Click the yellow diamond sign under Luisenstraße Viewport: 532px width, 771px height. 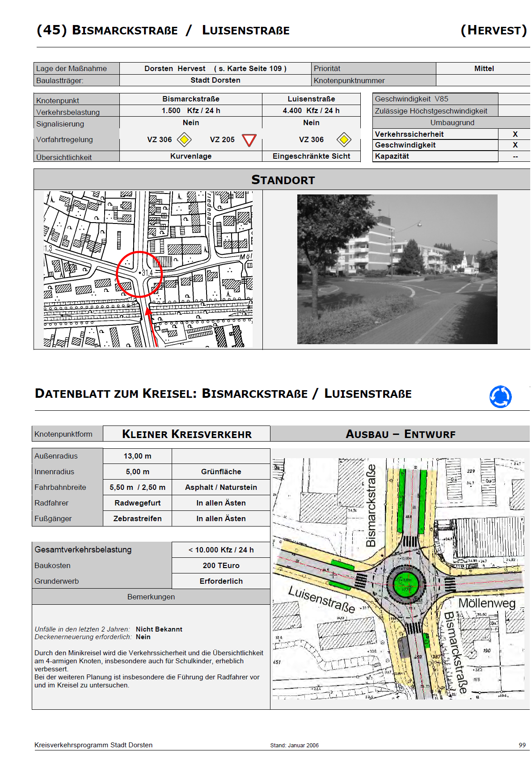point(344,140)
